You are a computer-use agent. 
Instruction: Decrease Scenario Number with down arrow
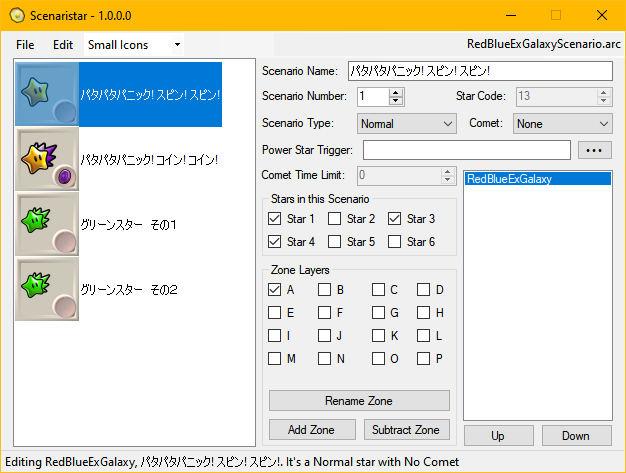pyautogui.click(x=396, y=101)
